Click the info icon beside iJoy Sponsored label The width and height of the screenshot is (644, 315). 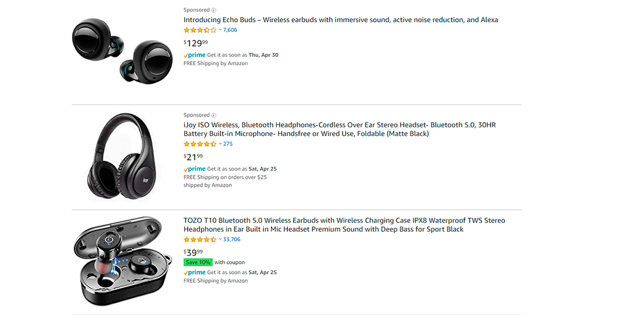click(x=214, y=115)
